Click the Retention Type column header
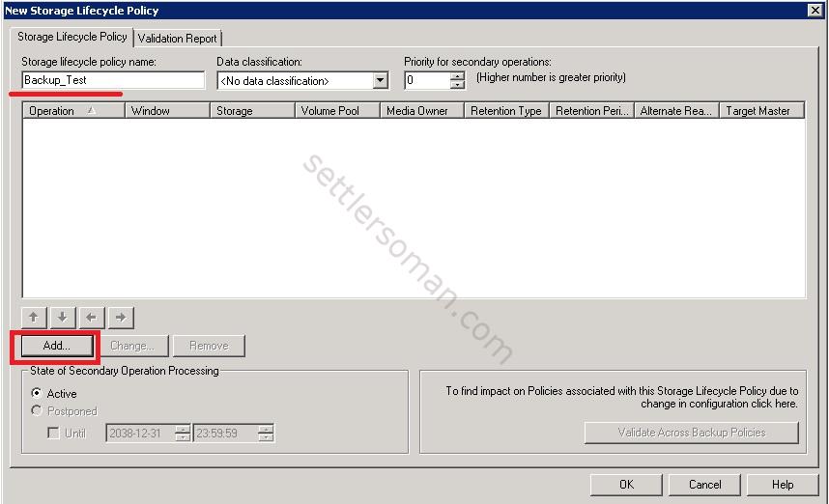This screenshot has width=829, height=504. (507, 111)
